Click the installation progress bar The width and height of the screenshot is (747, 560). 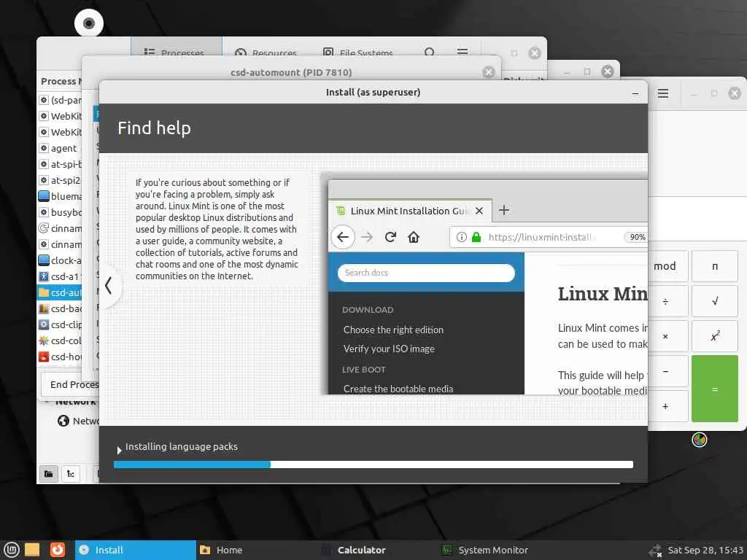click(x=373, y=464)
